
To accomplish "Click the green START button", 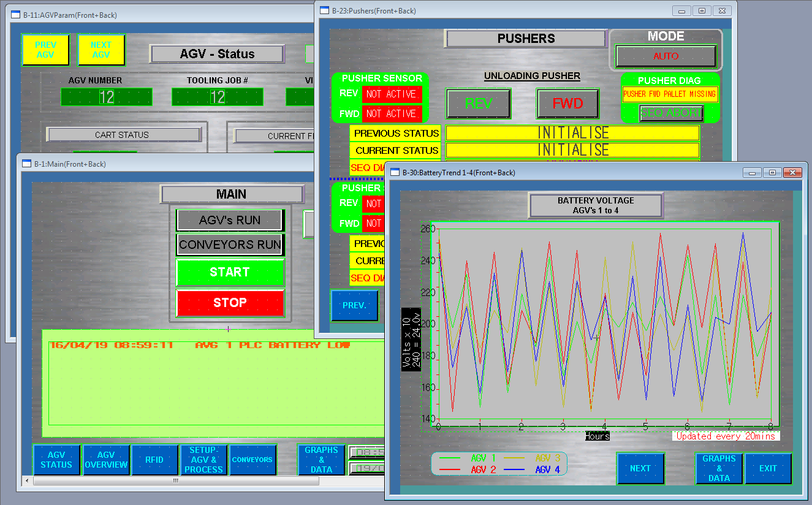I will point(230,272).
